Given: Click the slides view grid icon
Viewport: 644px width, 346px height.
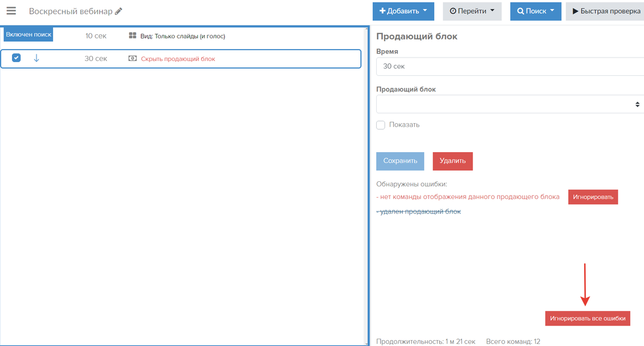Looking at the screenshot, I should click(133, 36).
